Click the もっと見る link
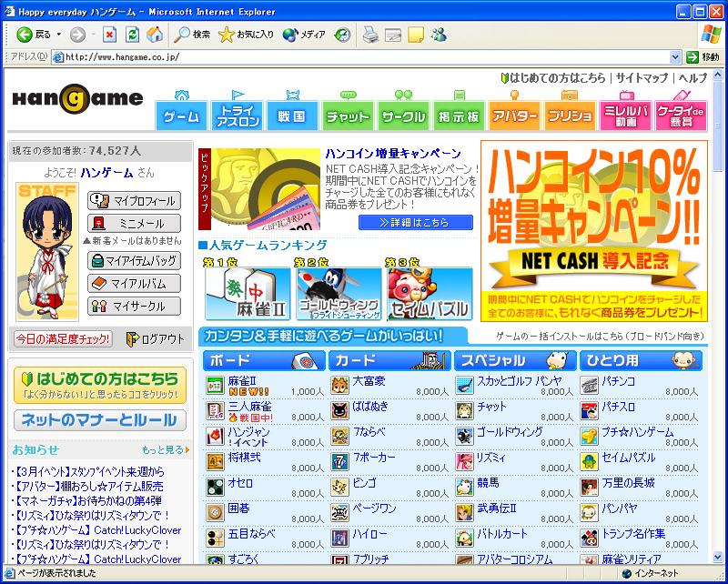Screen dimensions: 728x584 166,450
